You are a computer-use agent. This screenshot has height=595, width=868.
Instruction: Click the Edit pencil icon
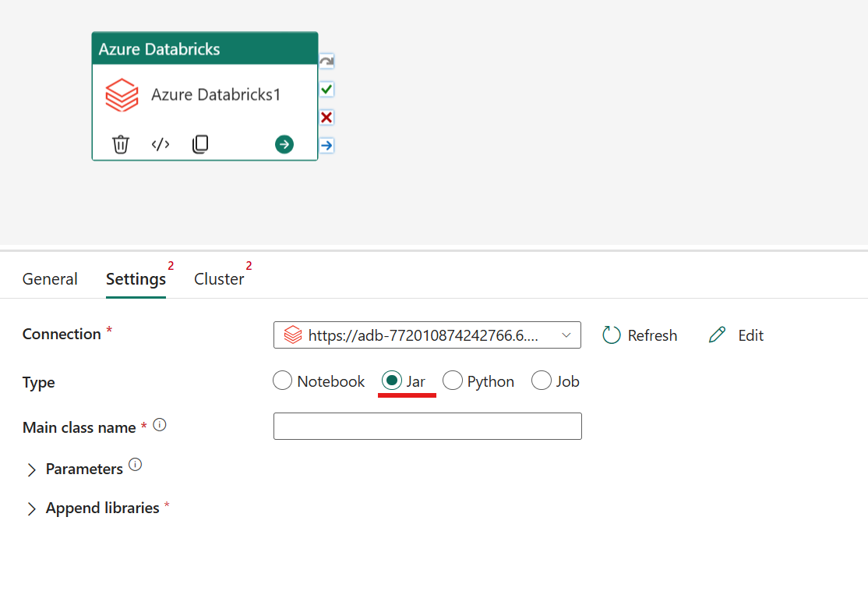pyautogui.click(x=717, y=335)
